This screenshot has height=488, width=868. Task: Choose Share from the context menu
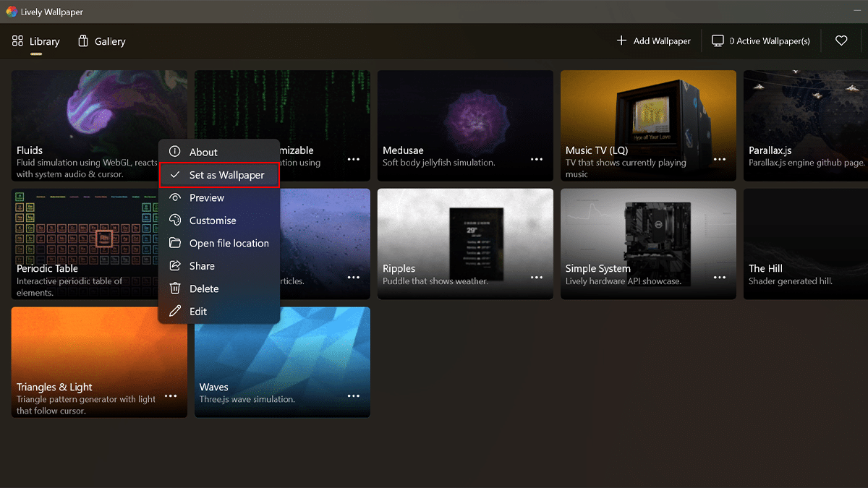pos(202,266)
